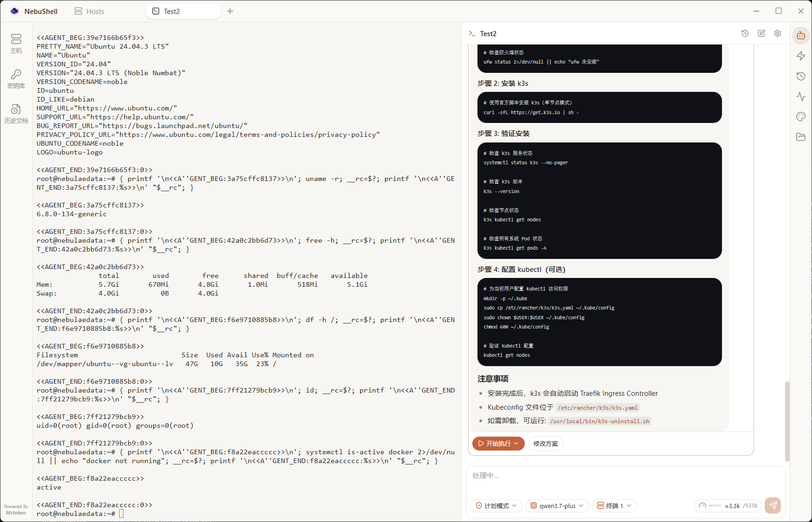
Task: Add a new tab with plus button
Action: coord(230,11)
